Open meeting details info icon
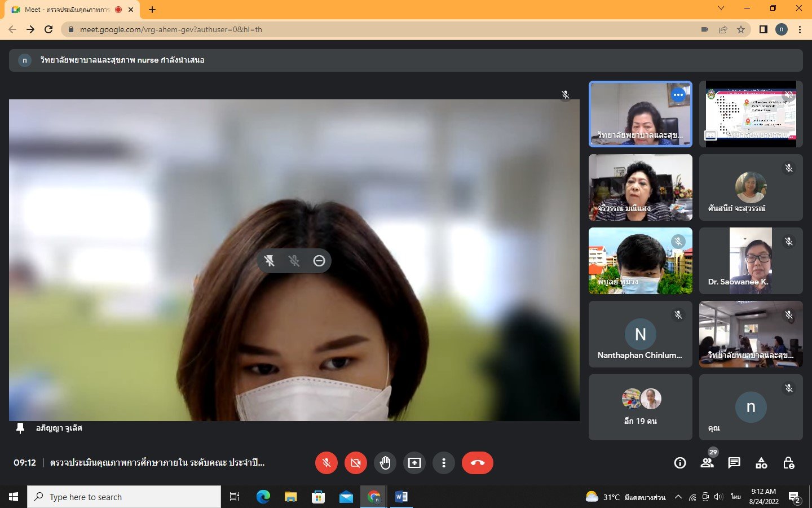 tap(680, 463)
